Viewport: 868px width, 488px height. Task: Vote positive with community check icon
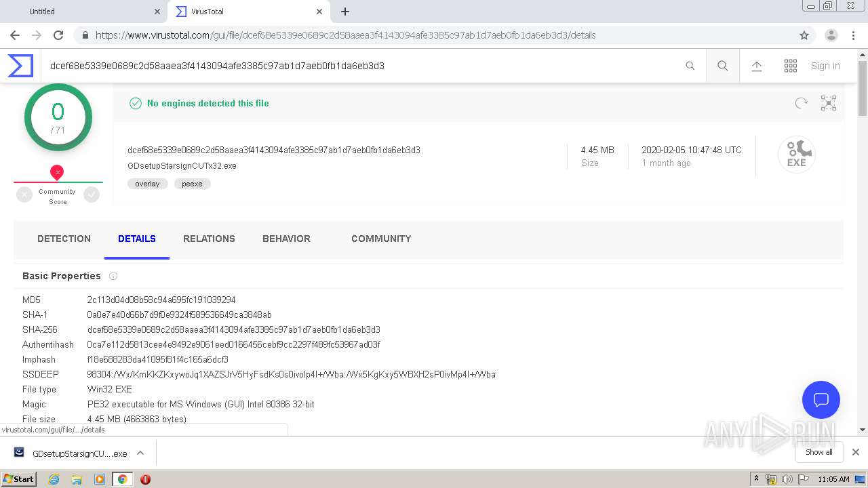click(92, 195)
